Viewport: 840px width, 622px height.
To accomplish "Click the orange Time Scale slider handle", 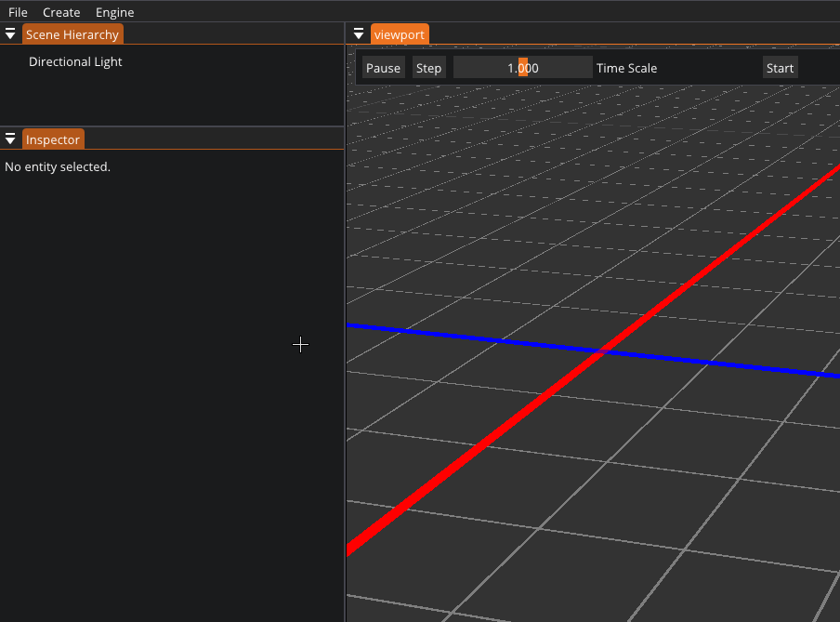I will pos(523,68).
